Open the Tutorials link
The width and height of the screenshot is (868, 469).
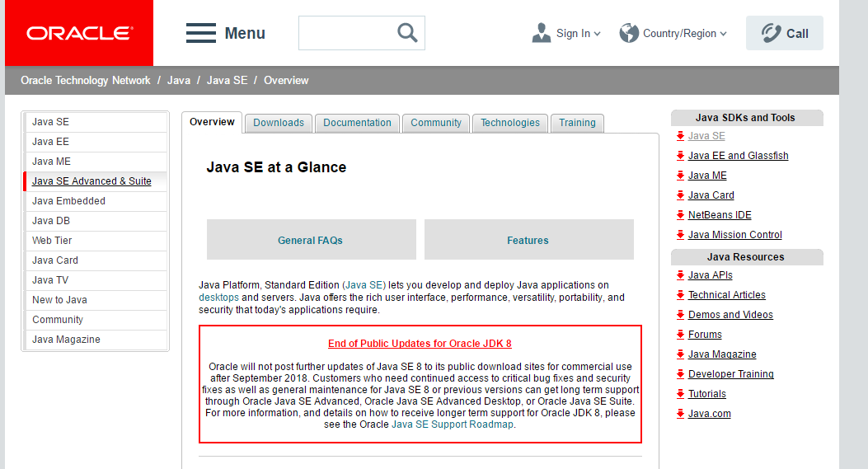pyautogui.click(x=707, y=394)
